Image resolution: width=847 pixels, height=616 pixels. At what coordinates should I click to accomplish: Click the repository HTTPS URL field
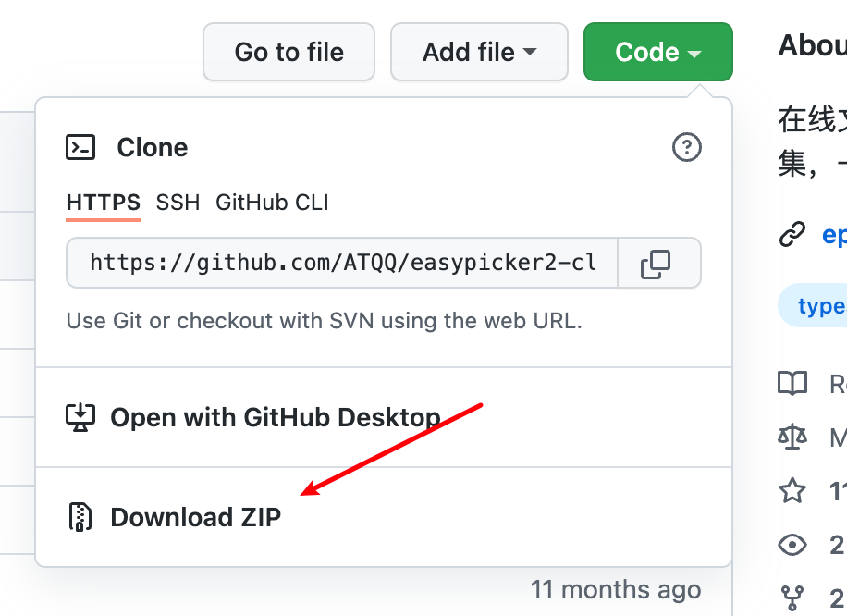coord(342,264)
